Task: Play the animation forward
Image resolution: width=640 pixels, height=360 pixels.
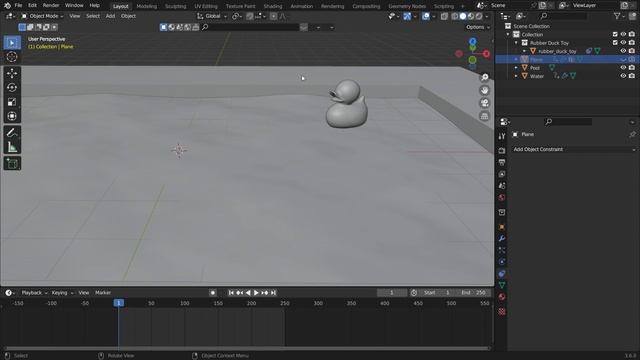Action: tap(256, 293)
